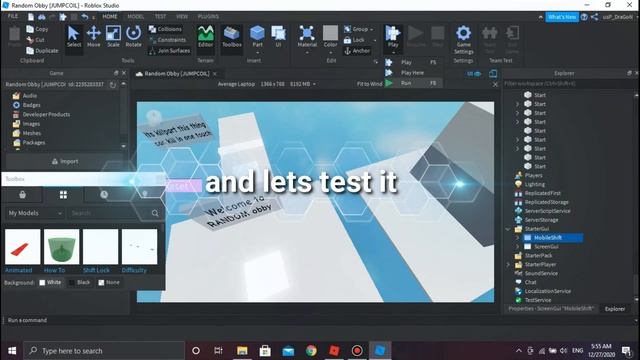The width and height of the screenshot is (640, 360).
Task: Open the My Models dropdown in Toolbox
Action: click(35, 213)
